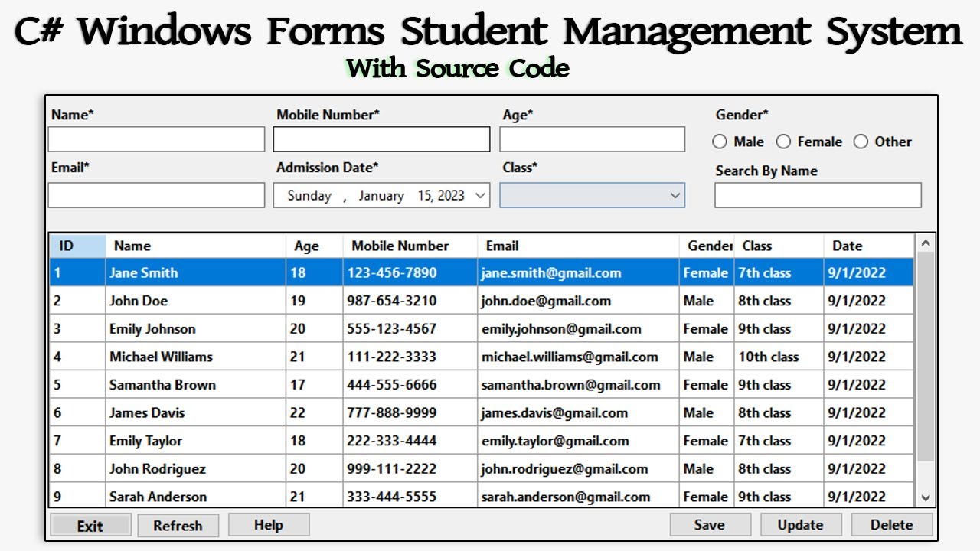Viewport: 980px width, 551px height.
Task: Sort by the Age column header
Action: 315,246
